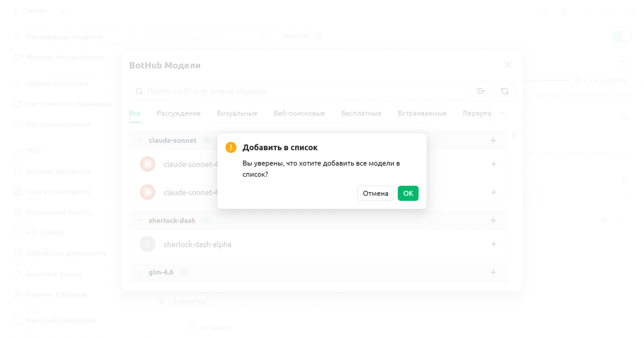Viewport: 644px width, 337px height.
Task: Add entire claude-sonnet group via plus
Action: pos(493,140)
